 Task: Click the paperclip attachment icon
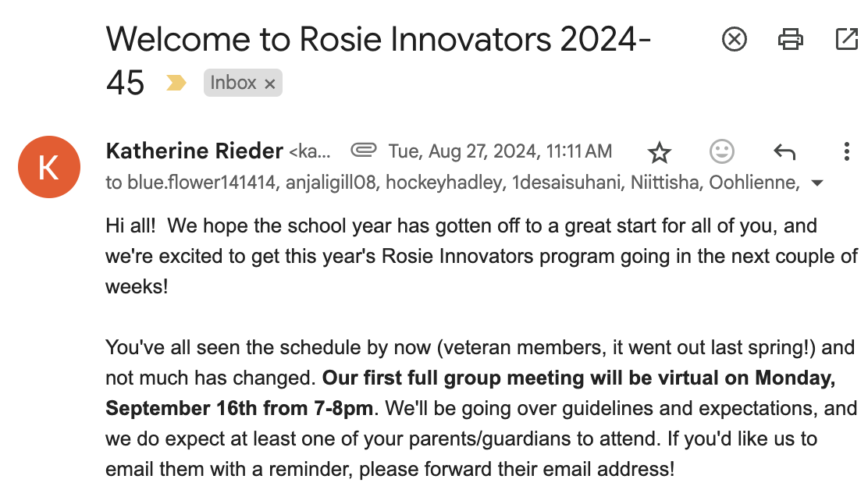(x=363, y=150)
